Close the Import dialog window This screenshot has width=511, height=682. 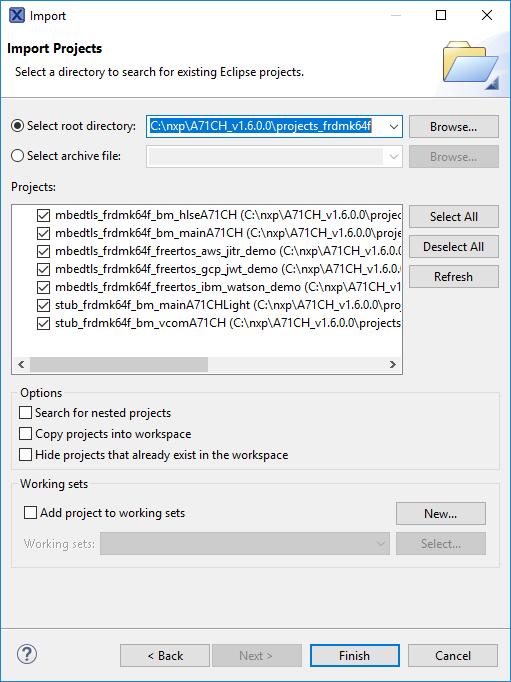click(x=487, y=15)
